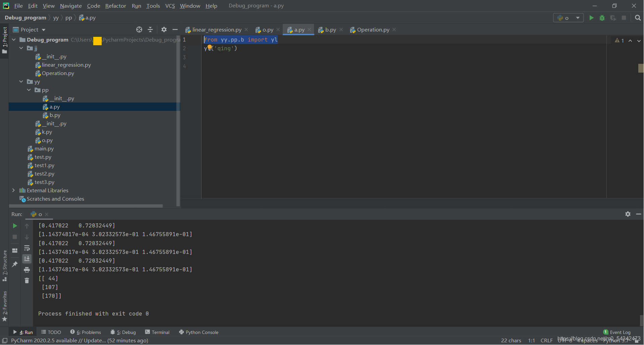644x345 pixels.
Task: Close the o.py editor tab
Action: pos(278,29)
